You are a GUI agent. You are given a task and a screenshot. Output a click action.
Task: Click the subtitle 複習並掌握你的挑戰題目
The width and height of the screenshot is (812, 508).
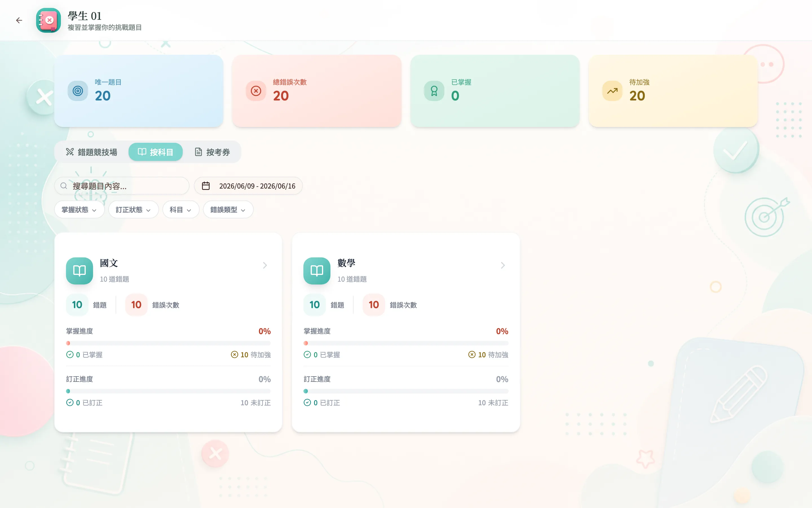[x=105, y=27]
